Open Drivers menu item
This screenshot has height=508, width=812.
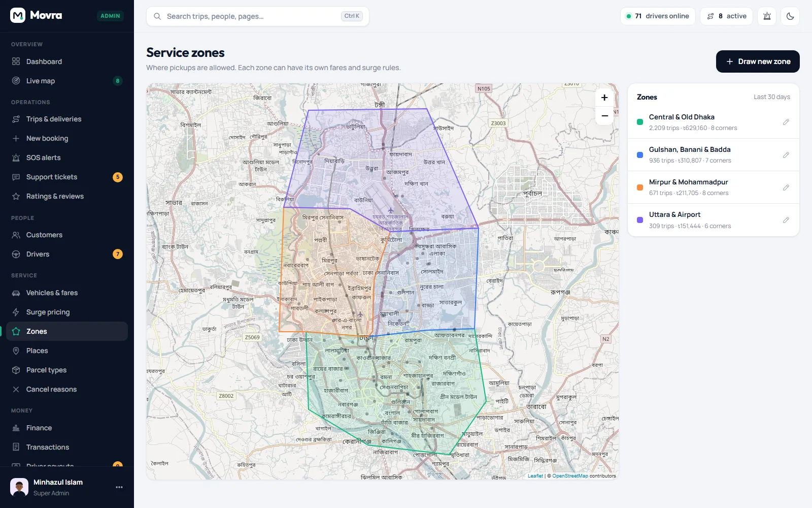pyautogui.click(x=67, y=254)
